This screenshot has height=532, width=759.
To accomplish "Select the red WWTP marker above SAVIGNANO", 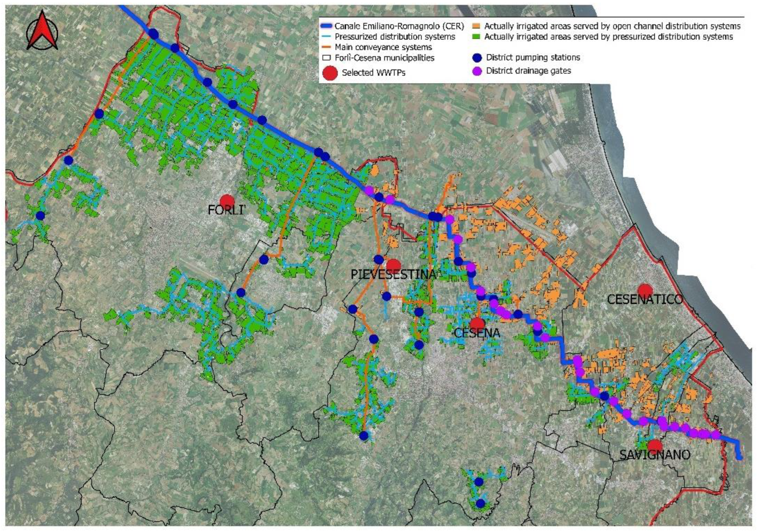I will coord(654,446).
